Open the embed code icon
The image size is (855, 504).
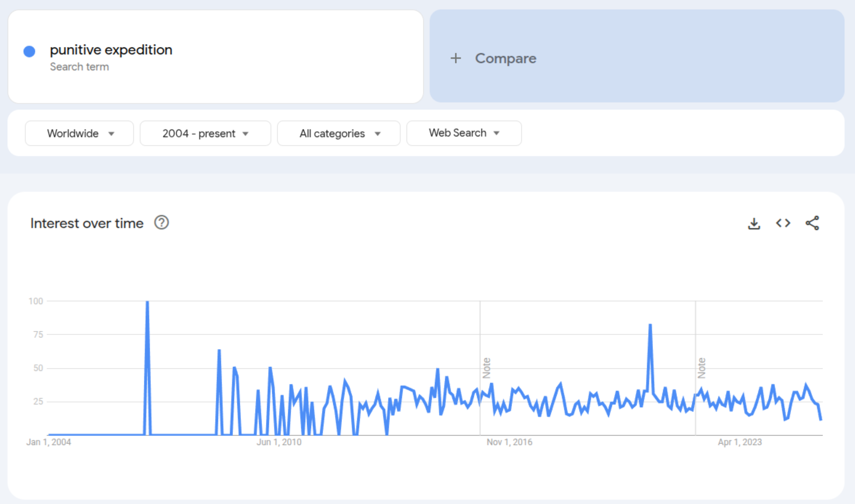point(783,223)
